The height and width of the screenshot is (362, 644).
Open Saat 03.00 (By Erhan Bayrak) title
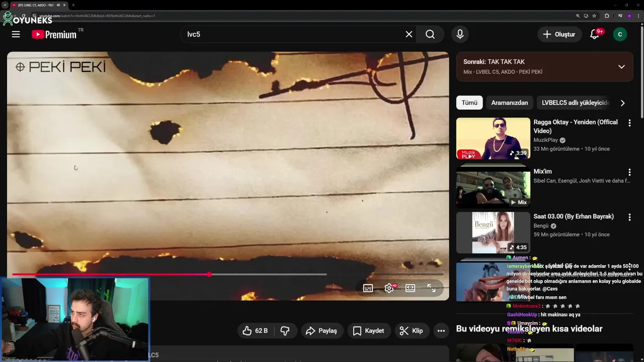click(x=574, y=216)
